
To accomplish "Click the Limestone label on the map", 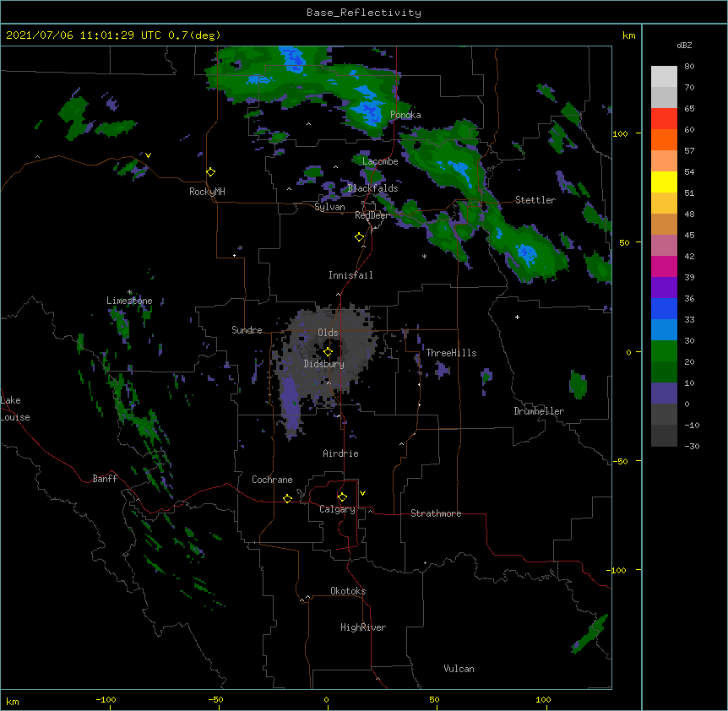I will pos(129,301).
